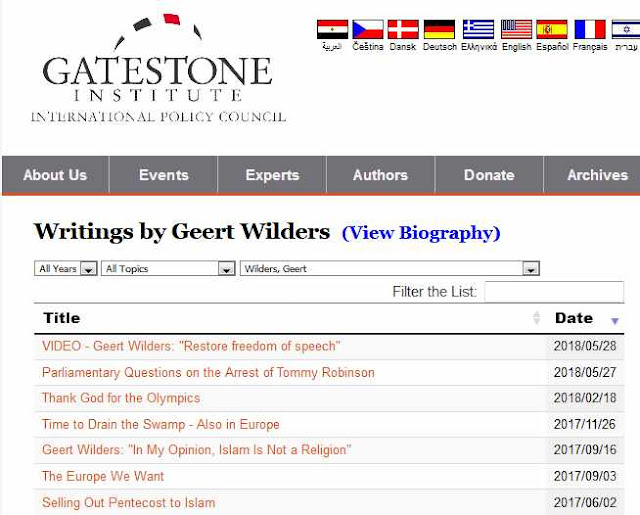The width and height of the screenshot is (640, 515).
Task: Select the date cell 2017/06/02
Action: coord(585,502)
